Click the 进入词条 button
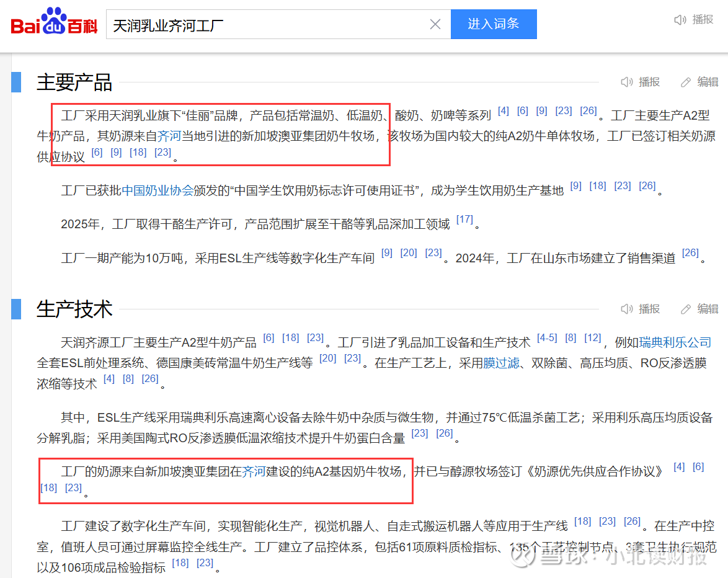Viewport: 728px width, 578px height. (494, 24)
